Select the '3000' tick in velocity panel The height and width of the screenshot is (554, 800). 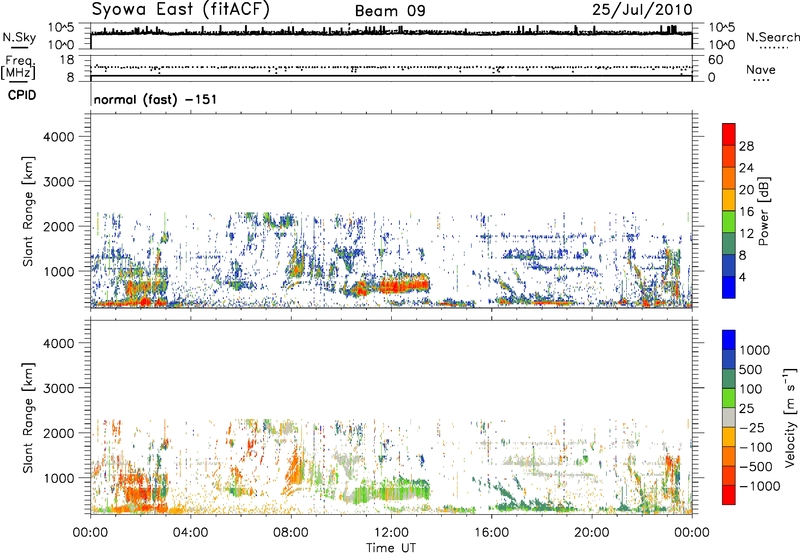coord(59,388)
